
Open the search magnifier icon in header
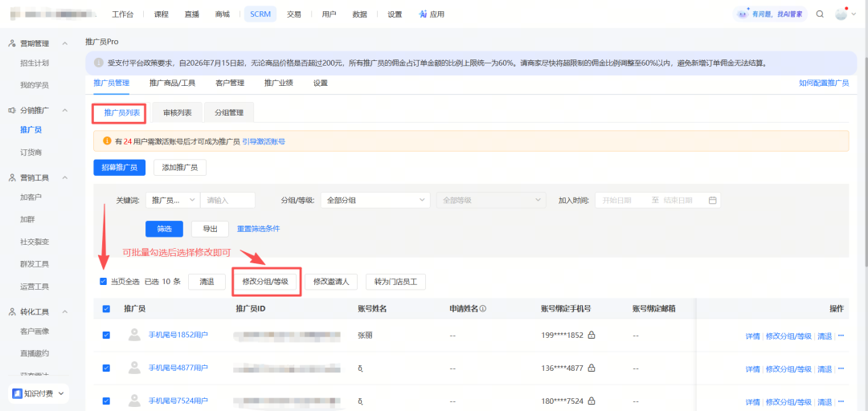[820, 14]
